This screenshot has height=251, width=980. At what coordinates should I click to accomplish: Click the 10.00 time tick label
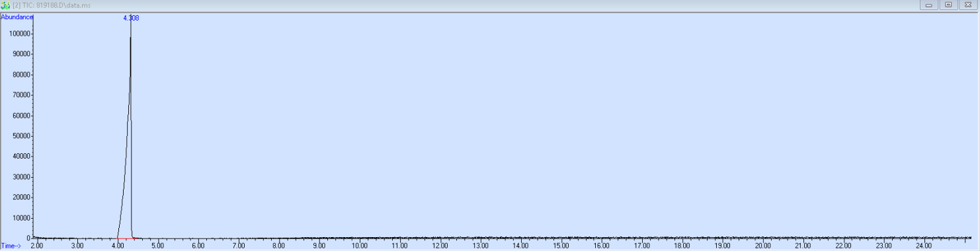click(360, 246)
